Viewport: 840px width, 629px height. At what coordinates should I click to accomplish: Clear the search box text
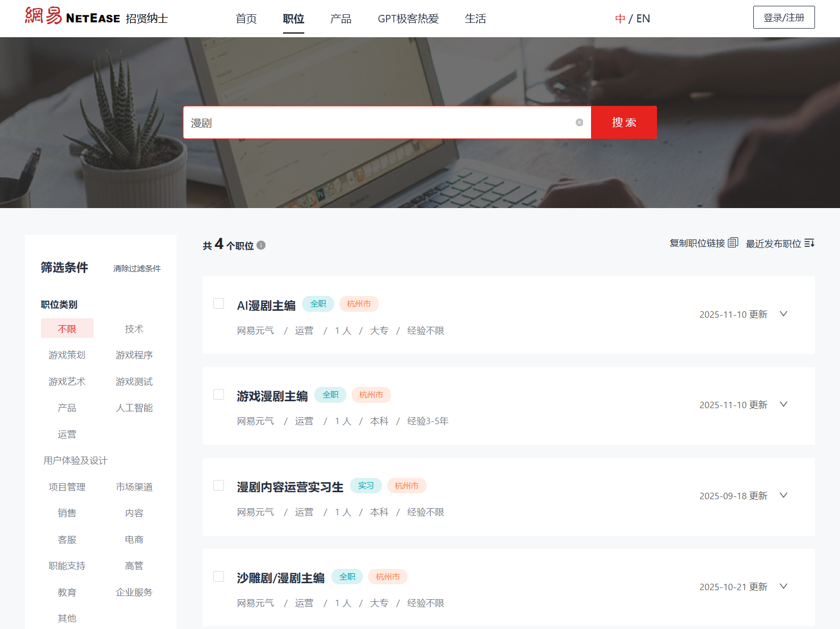point(579,122)
